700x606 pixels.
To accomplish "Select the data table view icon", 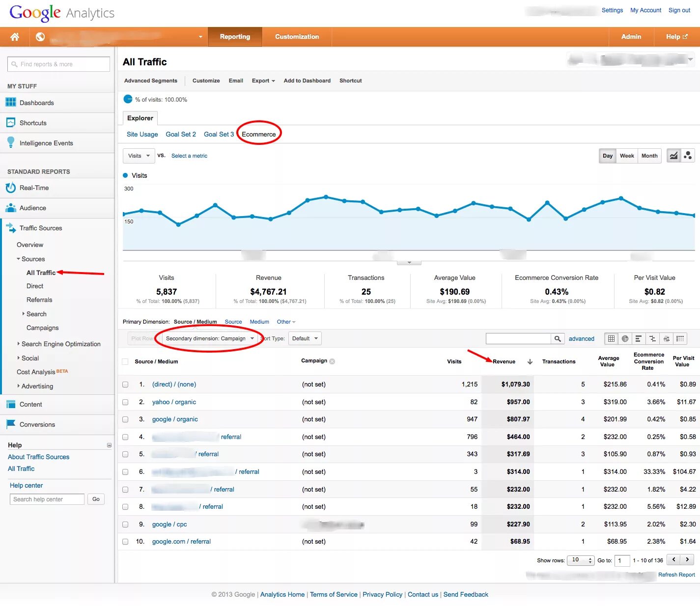I will 611,338.
